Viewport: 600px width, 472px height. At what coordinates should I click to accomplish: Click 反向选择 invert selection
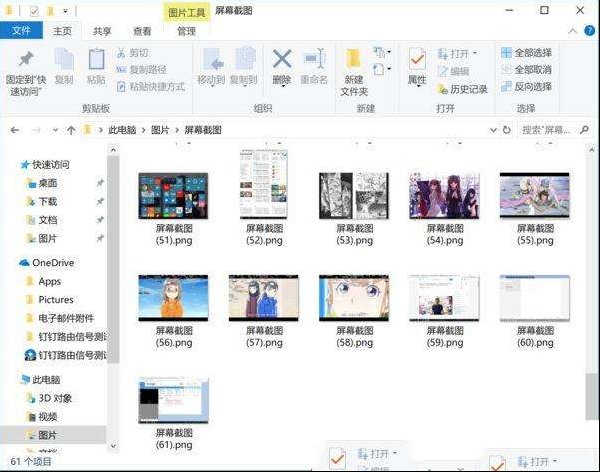point(527,87)
